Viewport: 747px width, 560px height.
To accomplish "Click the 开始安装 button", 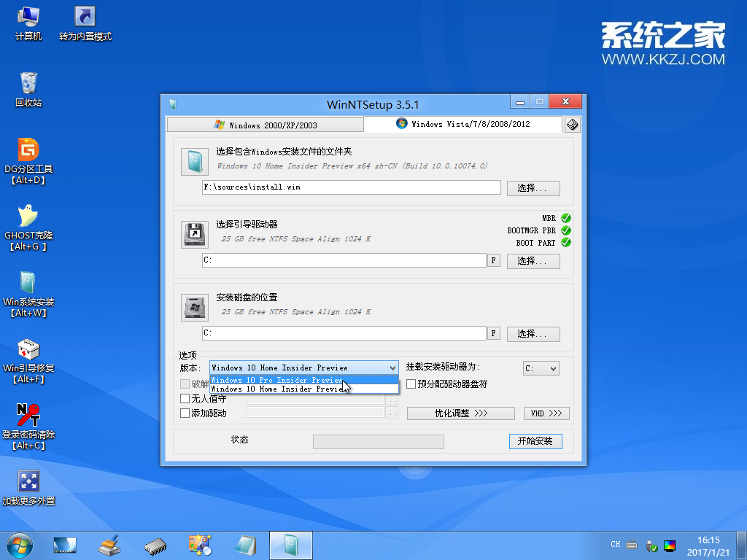I will pos(535,441).
